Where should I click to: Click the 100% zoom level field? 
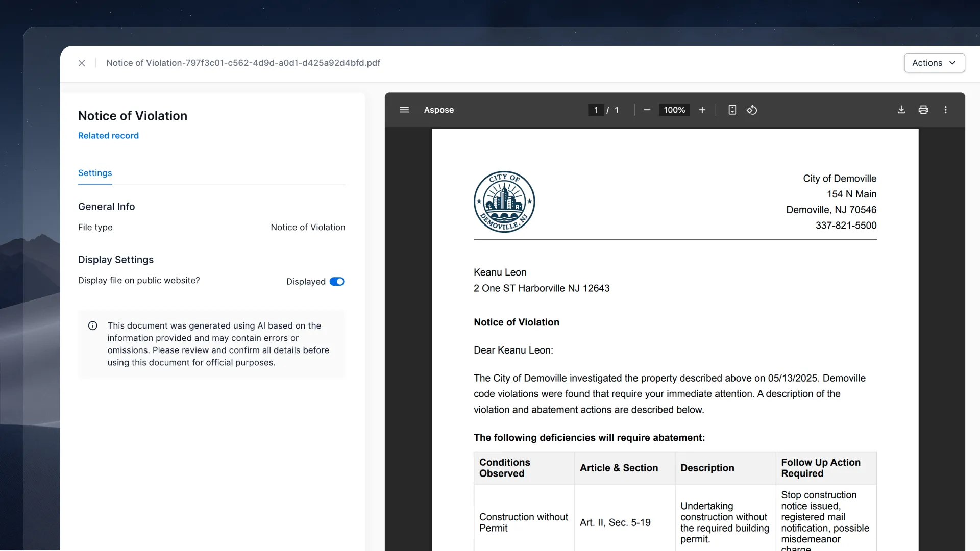point(674,110)
